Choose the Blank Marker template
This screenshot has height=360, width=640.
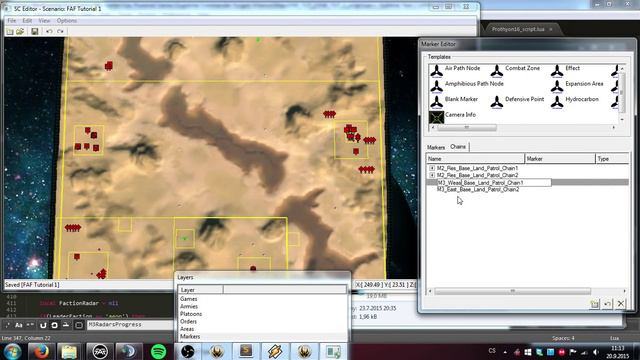tap(454, 101)
